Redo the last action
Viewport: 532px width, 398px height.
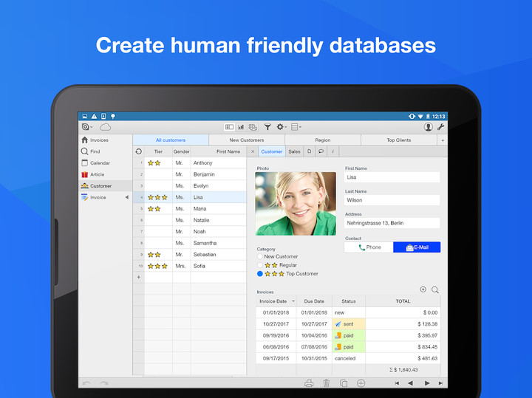tap(104, 383)
